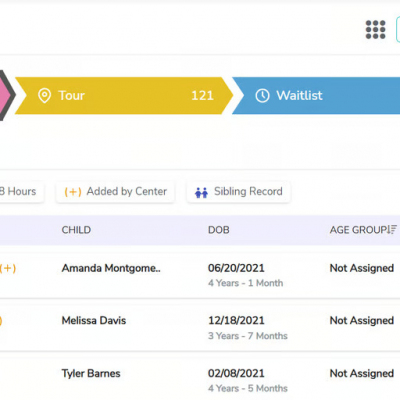Filter by the Hours chip
The height and width of the screenshot is (400, 400).
(21, 192)
